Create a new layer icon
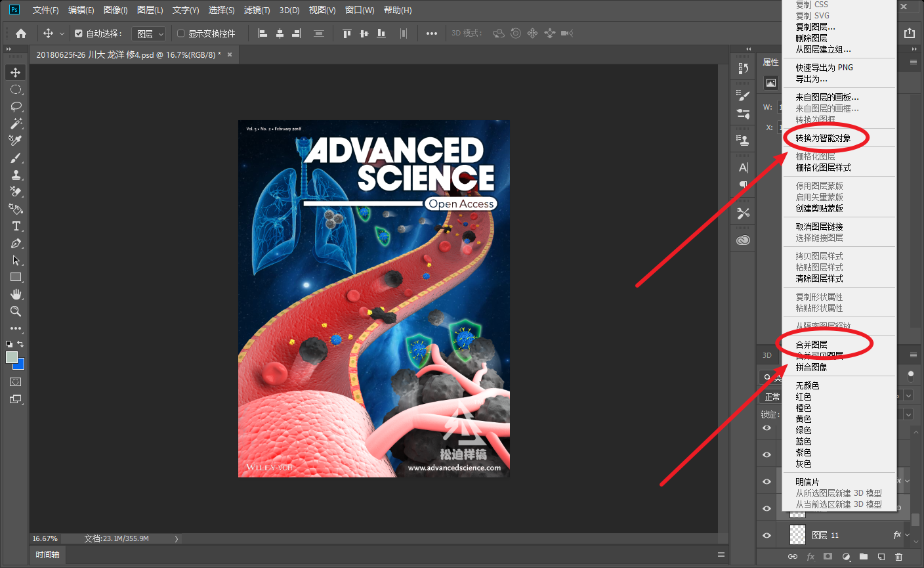Viewport: 924px width, 568px height. [881, 556]
